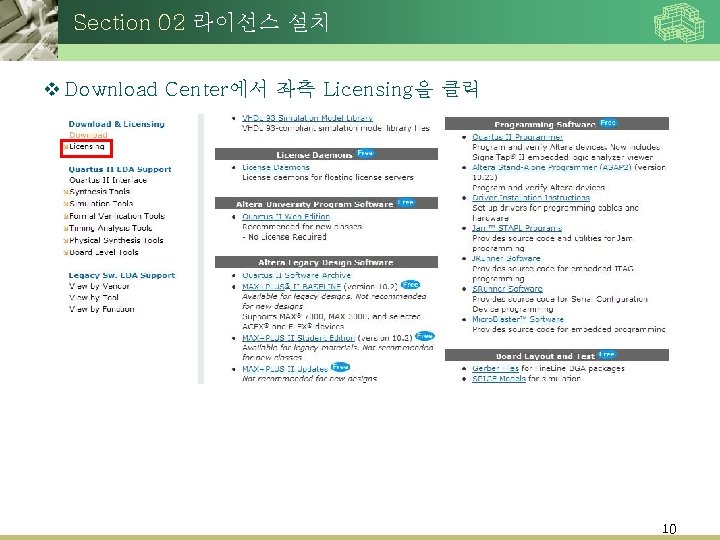Click the Download & Licensing sidebar heading

click(x=117, y=124)
